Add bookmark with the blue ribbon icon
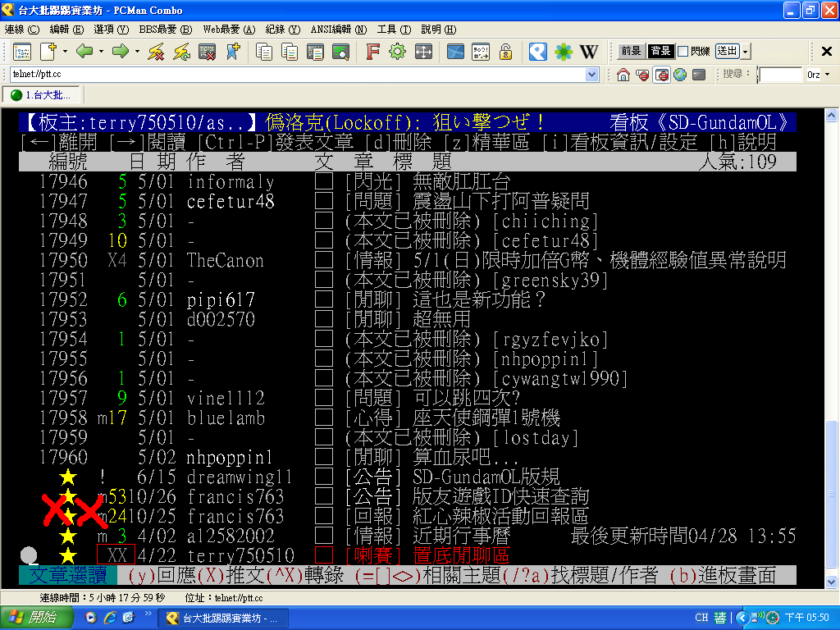Screen dimensions: 840x630 233,52
